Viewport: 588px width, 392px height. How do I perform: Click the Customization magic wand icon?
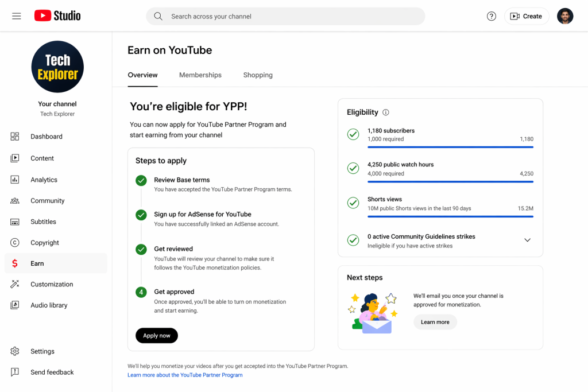[14, 284]
